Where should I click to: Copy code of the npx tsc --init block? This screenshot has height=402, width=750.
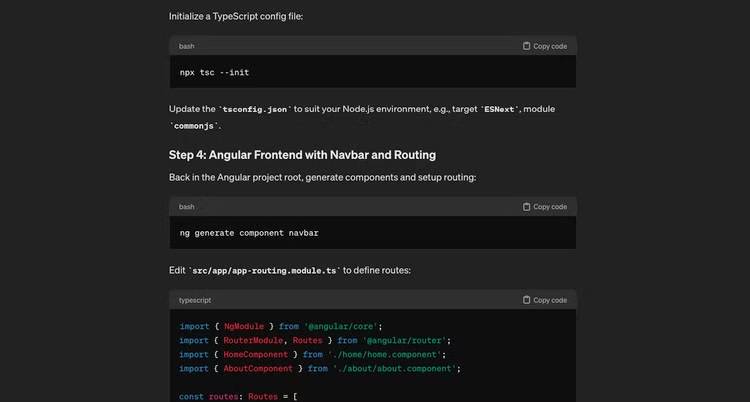pyautogui.click(x=545, y=46)
